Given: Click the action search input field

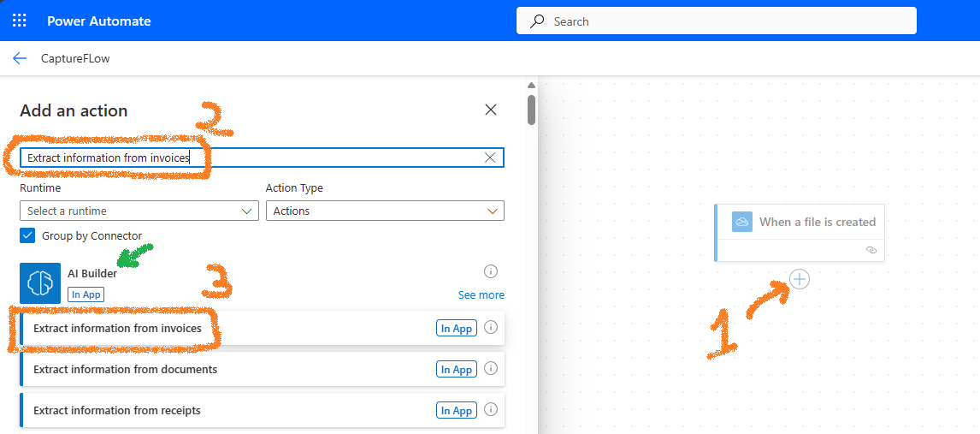Looking at the screenshot, I should [262, 158].
